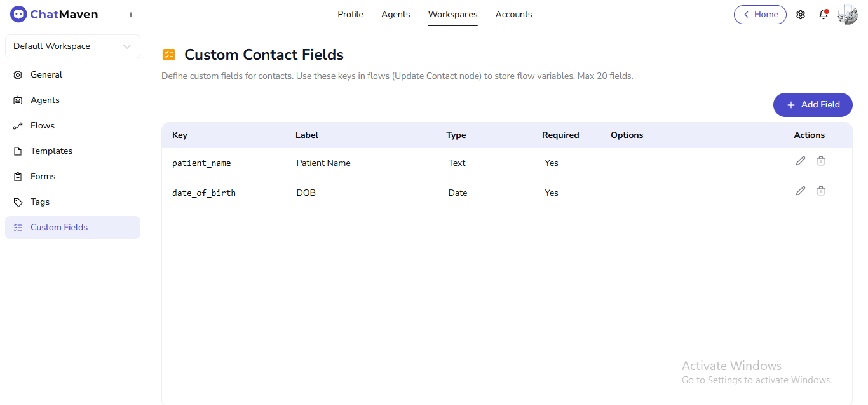
Task: Edit the patient_name custom field
Action: [800, 161]
